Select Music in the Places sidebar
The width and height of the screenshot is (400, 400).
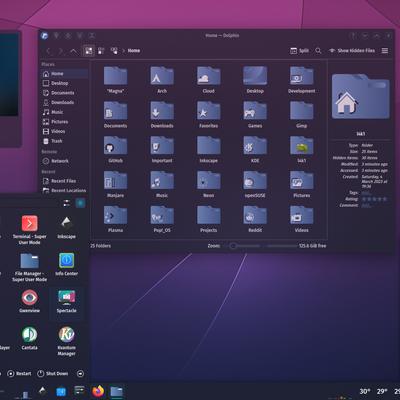pyautogui.click(x=65, y=112)
